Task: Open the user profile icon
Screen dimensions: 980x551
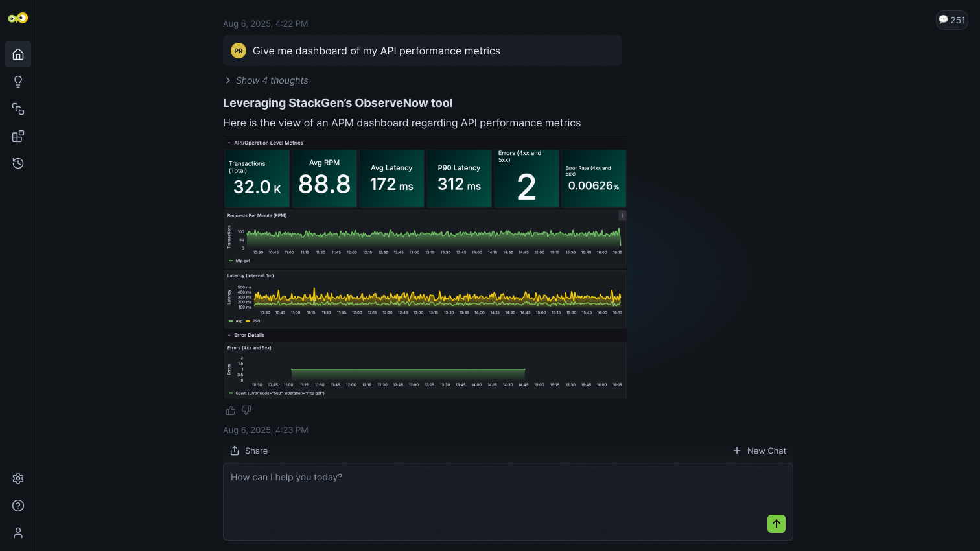Action: tap(18, 533)
